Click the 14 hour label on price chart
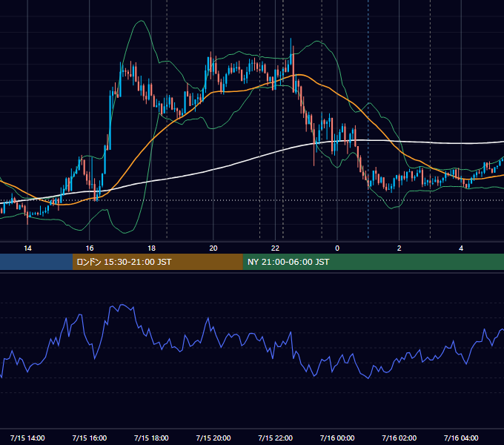Screen dimensions: 504x445 coord(27,248)
